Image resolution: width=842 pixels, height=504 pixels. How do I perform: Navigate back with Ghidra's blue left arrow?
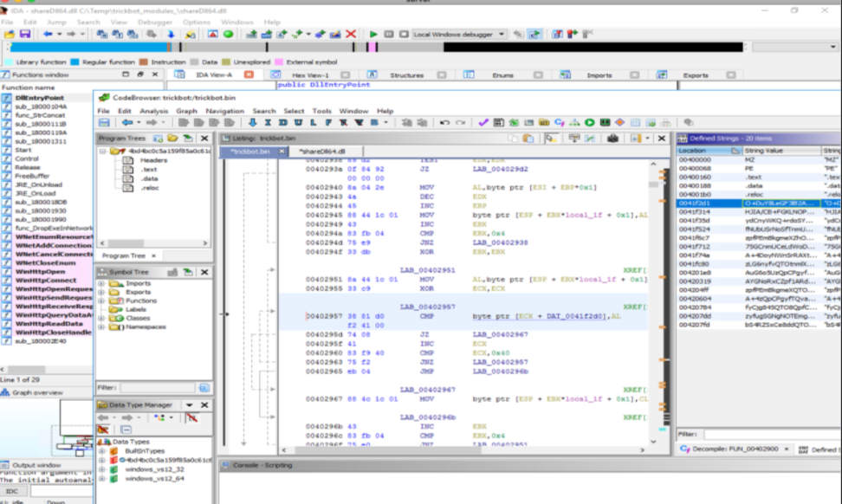coord(127,123)
